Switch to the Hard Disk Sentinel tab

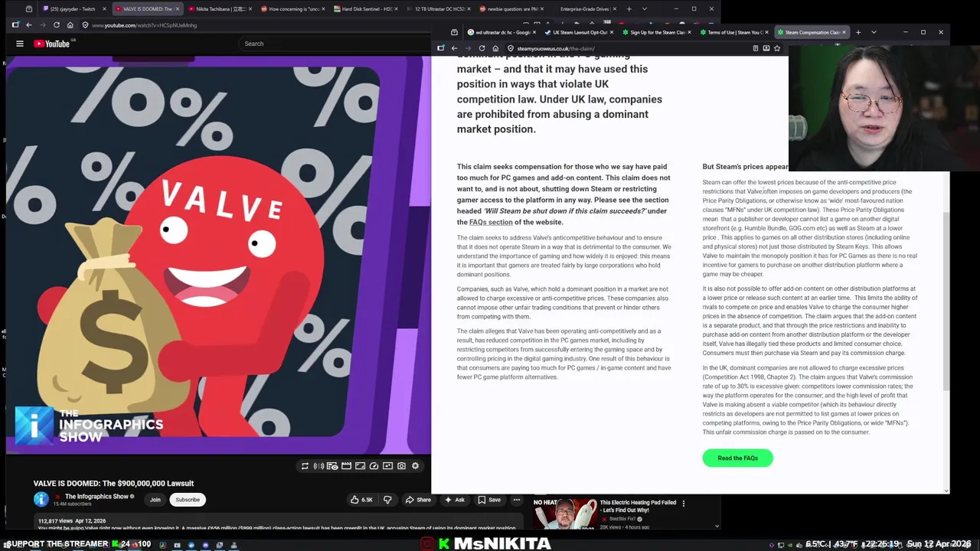coord(366,9)
